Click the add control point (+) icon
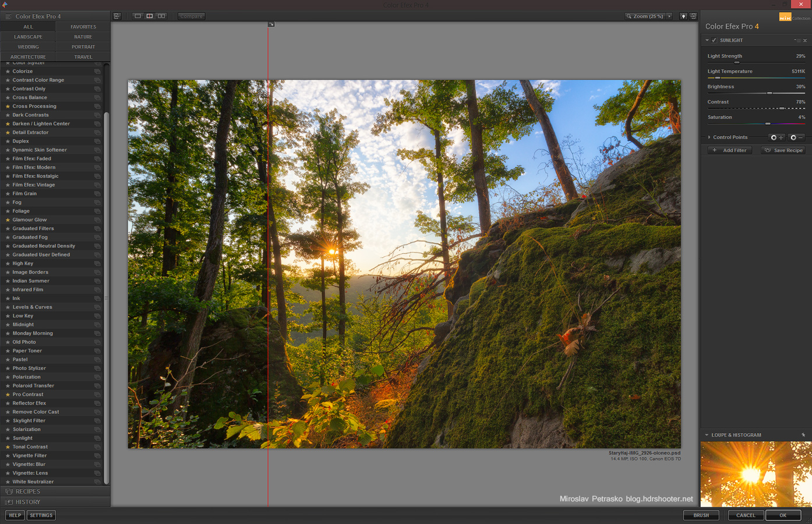The width and height of the screenshot is (812, 524). pyautogui.click(x=777, y=137)
